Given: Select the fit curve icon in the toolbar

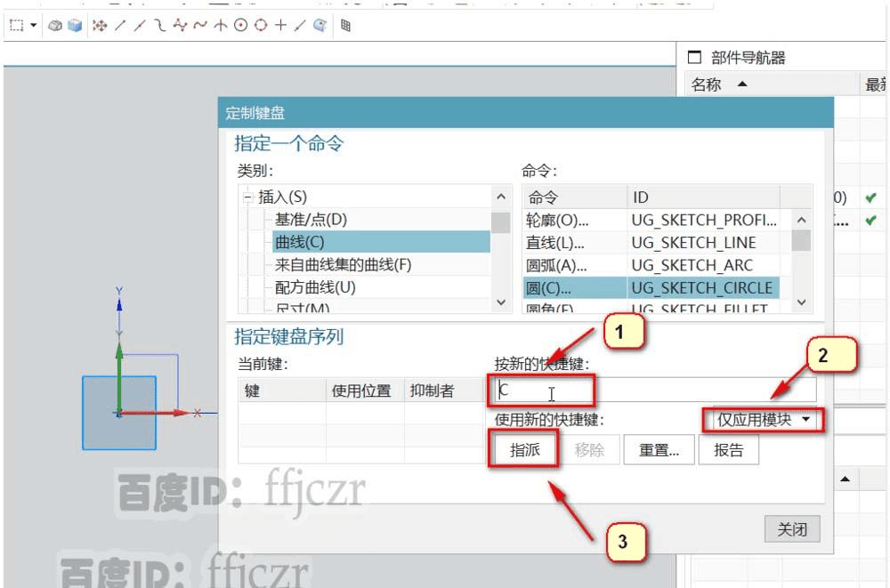Looking at the screenshot, I should [x=199, y=26].
